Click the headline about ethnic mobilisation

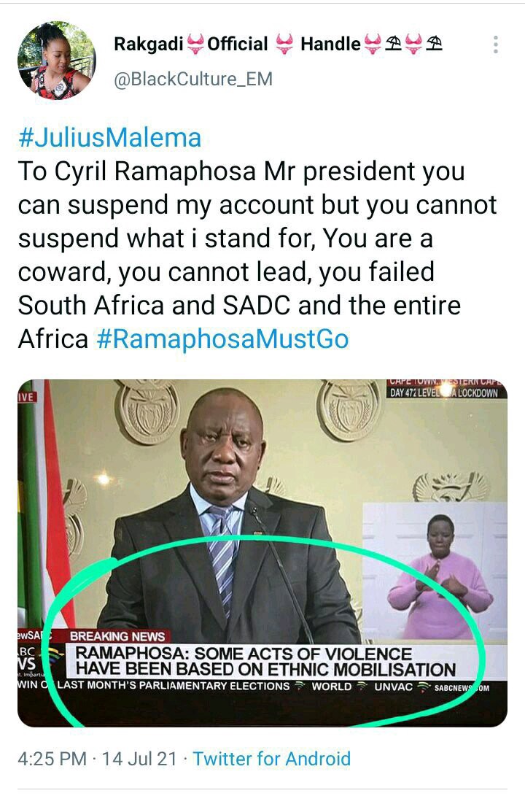265,661
